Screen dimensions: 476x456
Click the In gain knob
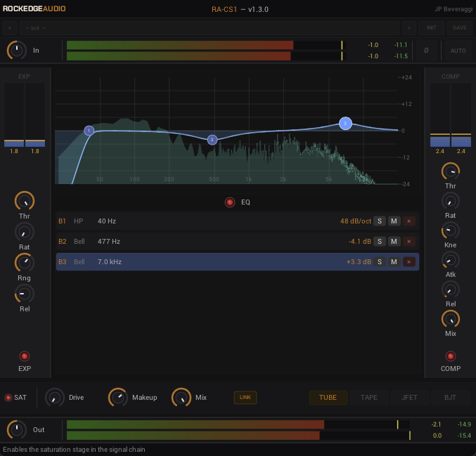coord(17,50)
